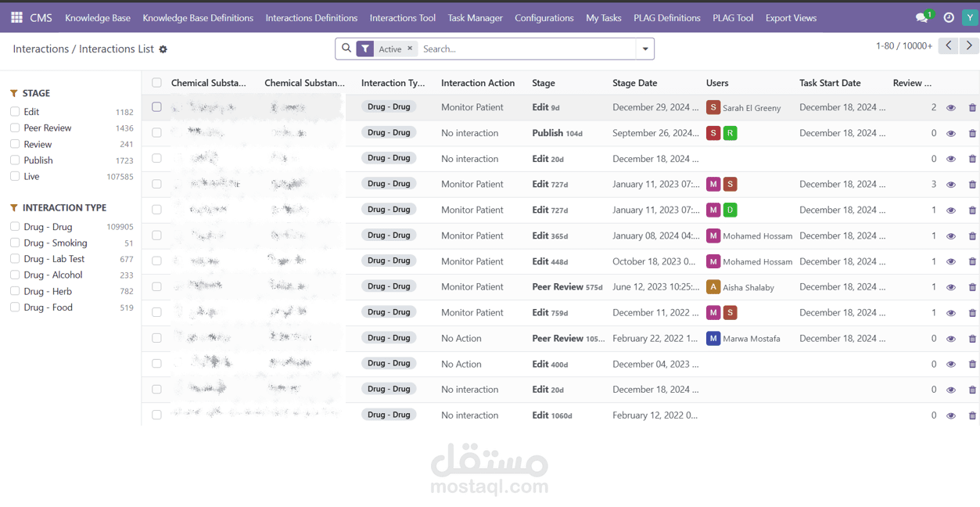This screenshot has height=507, width=980.
Task: Check the Drug - Food filter
Action: [15, 307]
